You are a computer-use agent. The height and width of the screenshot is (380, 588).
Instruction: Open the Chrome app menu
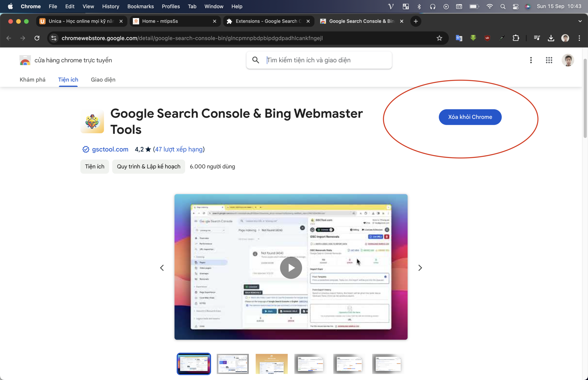(x=31, y=6)
